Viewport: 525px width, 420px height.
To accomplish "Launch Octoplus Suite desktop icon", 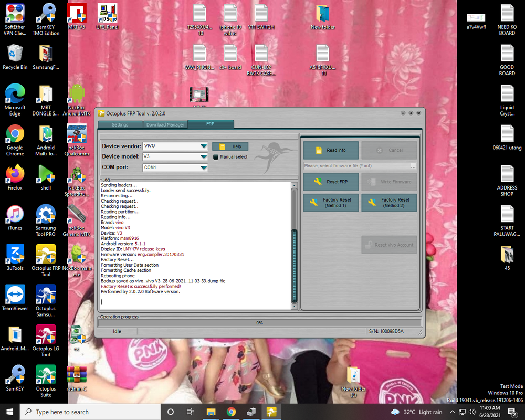I will [46, 381].
